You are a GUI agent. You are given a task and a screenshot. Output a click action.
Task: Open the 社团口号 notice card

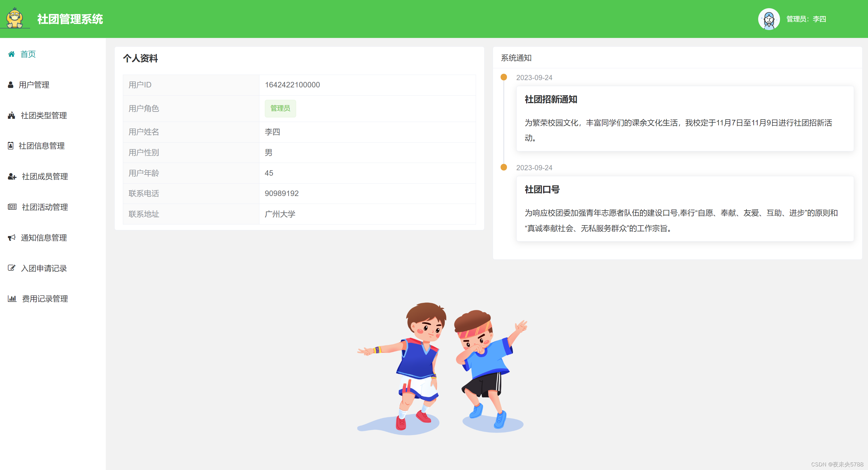pos(685,208)
